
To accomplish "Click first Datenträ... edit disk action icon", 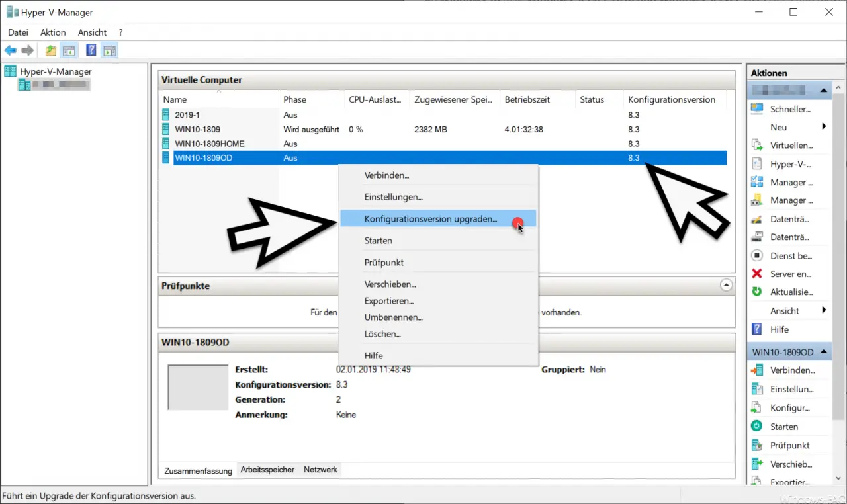I will coord(757,219).
